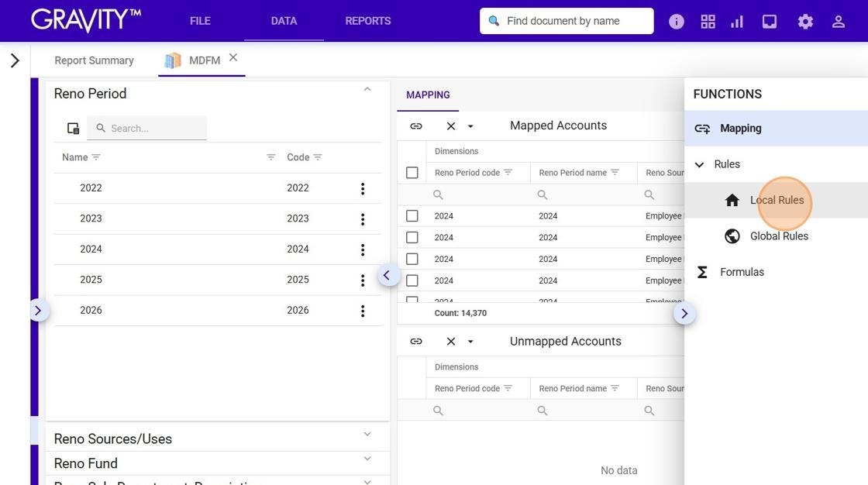This screenshot has height=485, width=868.
Task: Open the three-dot menu for 2025
Action: 363,280
